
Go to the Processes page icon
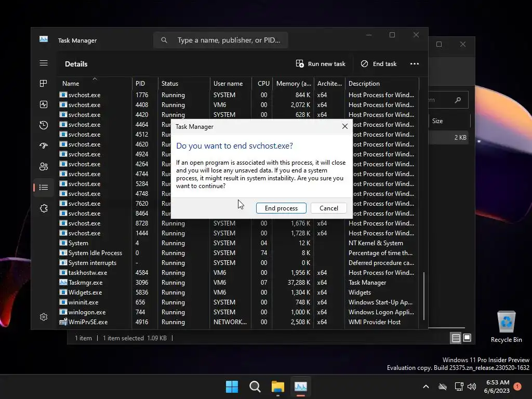click(x=44, y=84)
